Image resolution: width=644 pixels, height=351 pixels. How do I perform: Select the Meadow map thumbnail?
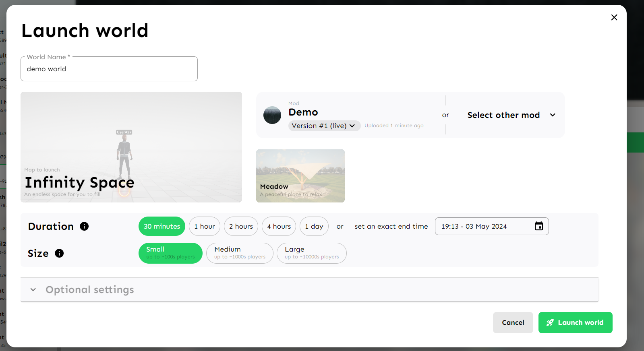(300, 176)
